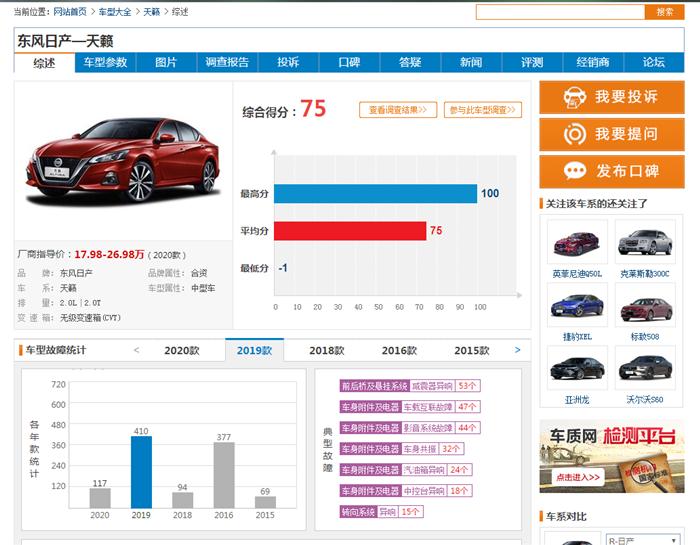Open the 克莱斯勒300C car thumbnail
Viewport: 700px width, 545px height.
click(x=645, y=241)
